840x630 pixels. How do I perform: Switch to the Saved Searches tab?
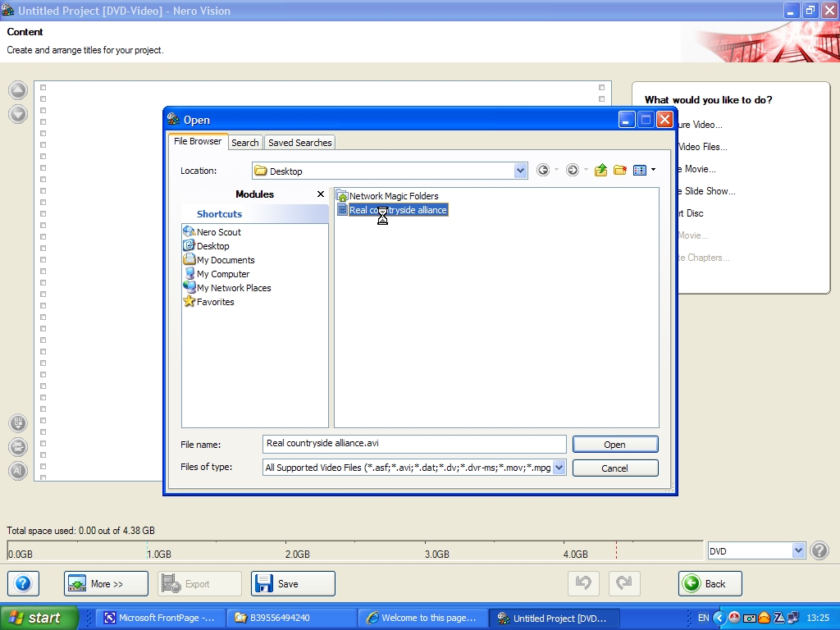point(299,143)
